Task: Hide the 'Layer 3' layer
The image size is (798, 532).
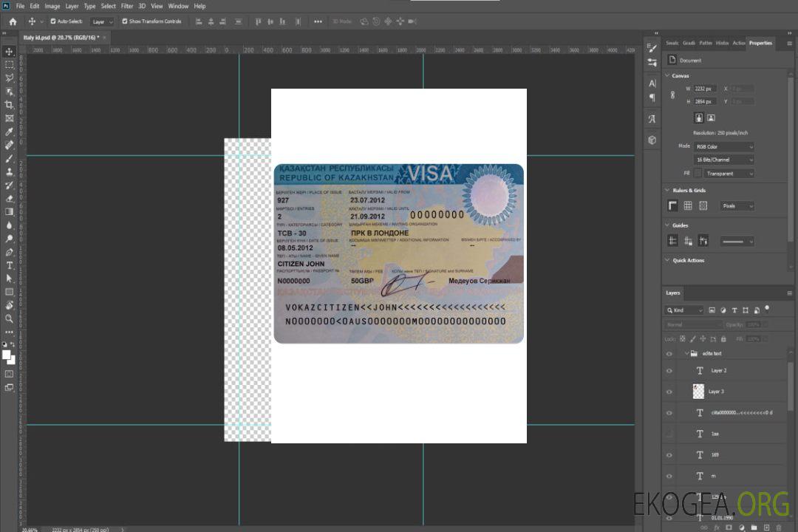Action: tap(669, 392)
